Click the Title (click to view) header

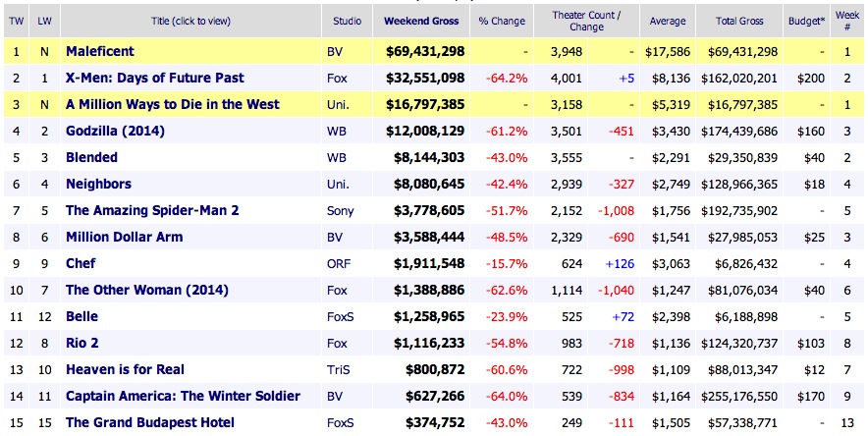coord(190,21)
